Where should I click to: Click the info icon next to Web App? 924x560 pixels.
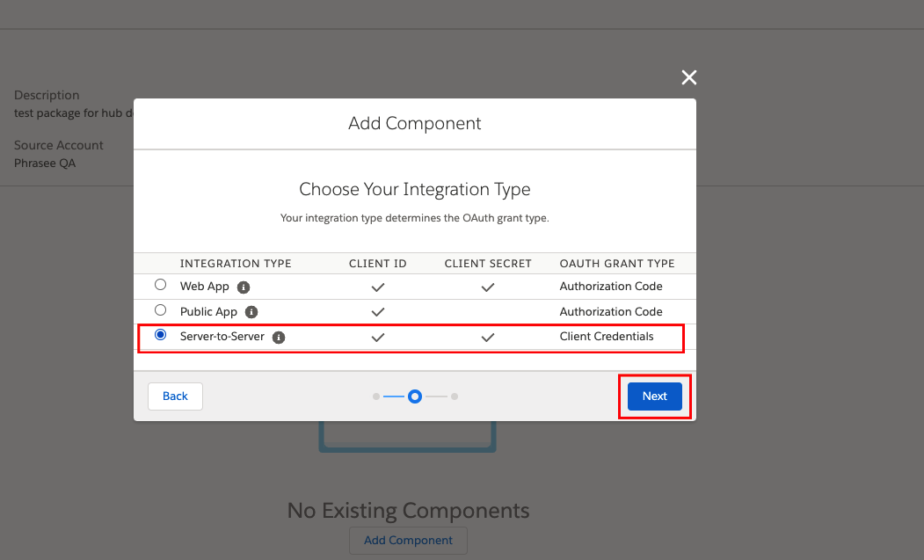244,286
